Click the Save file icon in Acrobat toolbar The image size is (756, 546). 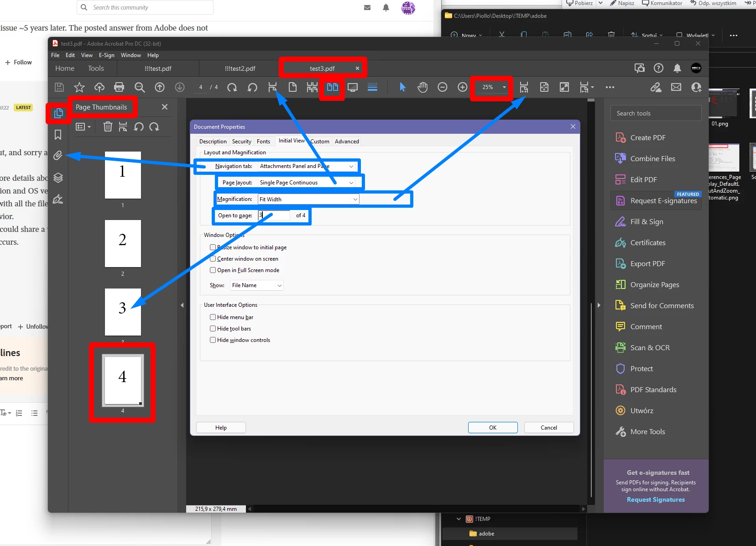59,87
